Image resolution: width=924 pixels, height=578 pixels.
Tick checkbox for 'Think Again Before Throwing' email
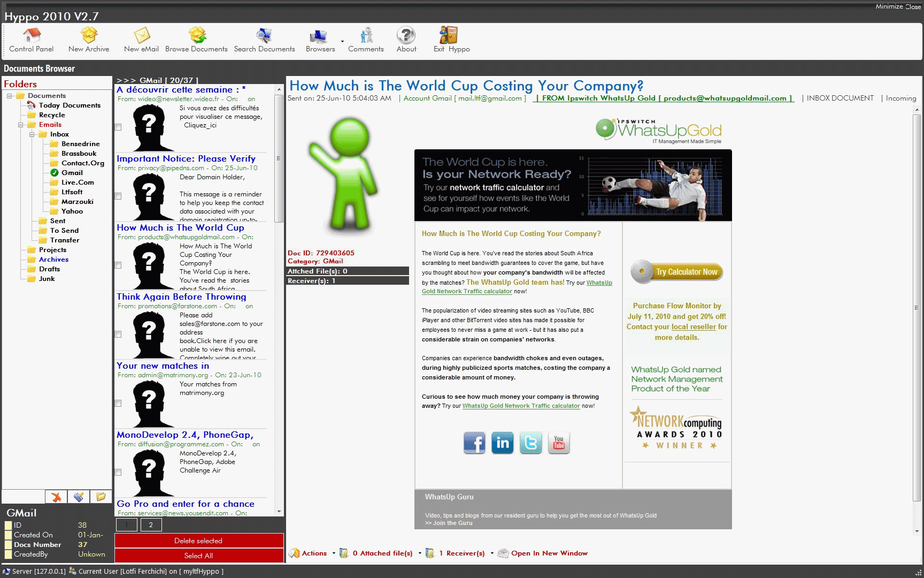coord(118,334)
